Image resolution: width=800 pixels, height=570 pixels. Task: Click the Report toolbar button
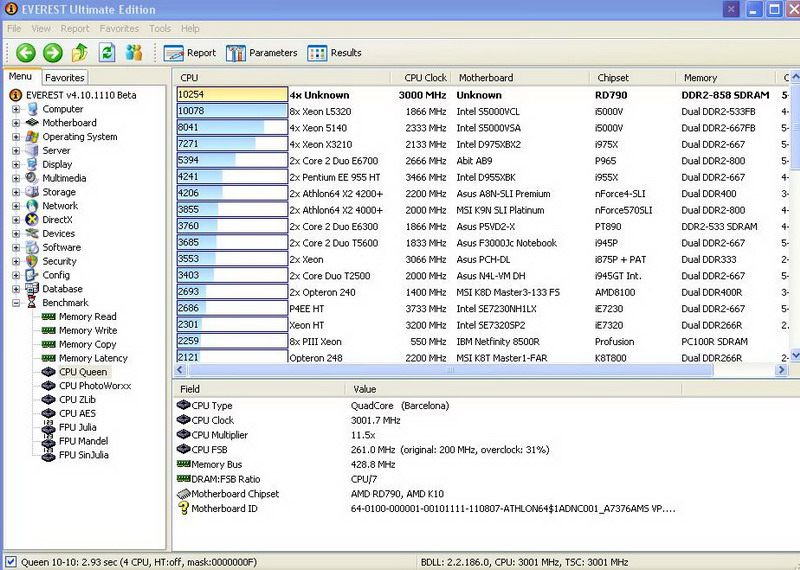[190, 53]
